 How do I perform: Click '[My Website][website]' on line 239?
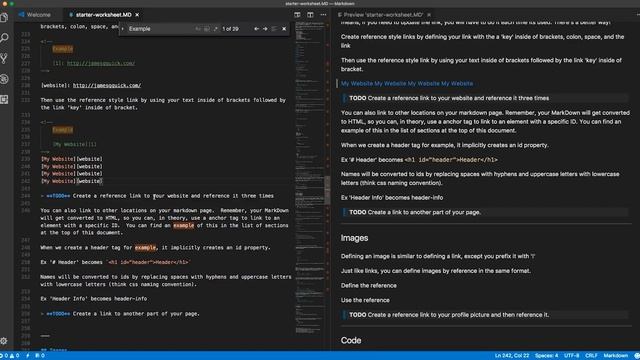[x=71, y=159]
